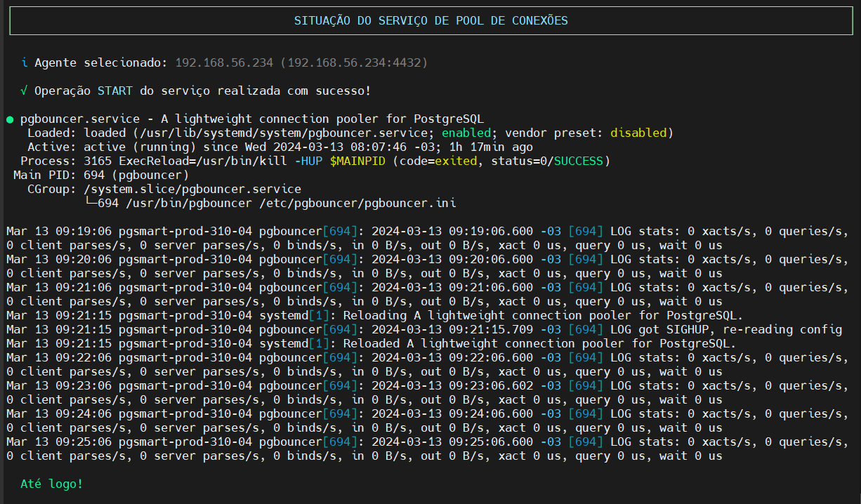Screen dimensions: 861x504
Task: Select the address '(192.168.56.234:4432)' in parentheses
Action: coord(354,63)
